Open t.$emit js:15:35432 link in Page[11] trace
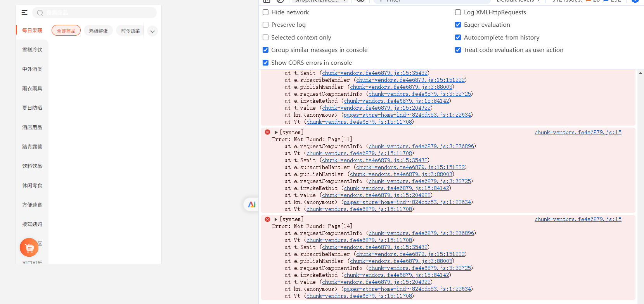 pos(375,160)
